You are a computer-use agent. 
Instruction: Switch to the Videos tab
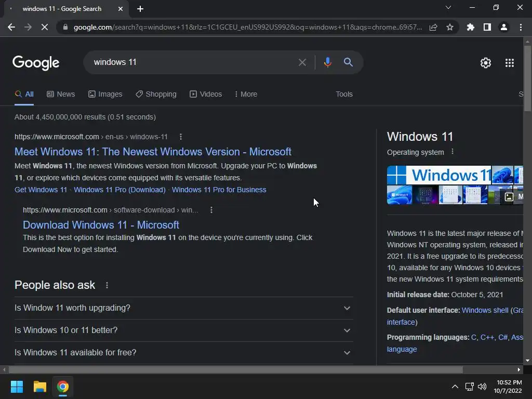206,95
